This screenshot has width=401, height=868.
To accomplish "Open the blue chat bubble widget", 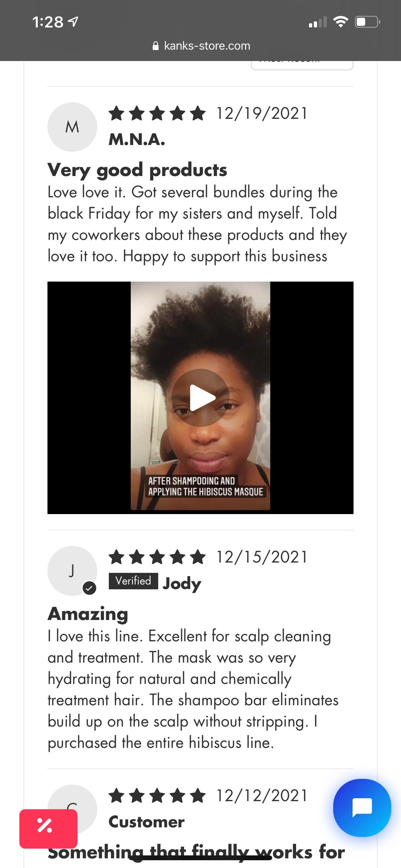I will click(362, 808).
